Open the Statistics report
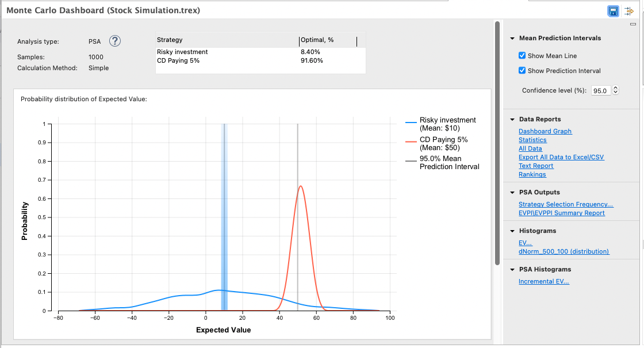This screenshot has width=644, height=348. [532, 139]
